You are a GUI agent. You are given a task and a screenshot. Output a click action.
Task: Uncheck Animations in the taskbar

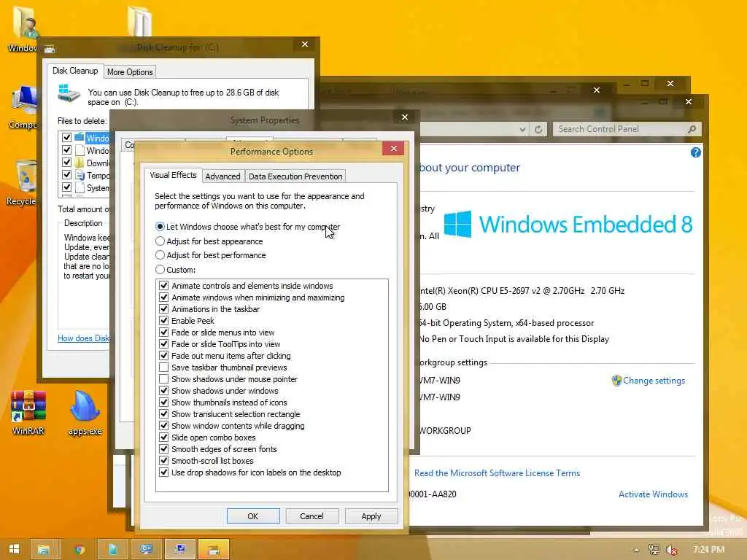(164, 309)
